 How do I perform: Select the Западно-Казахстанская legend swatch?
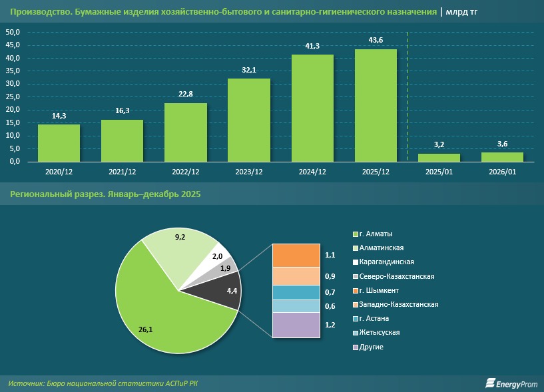(x=355, y=305)
